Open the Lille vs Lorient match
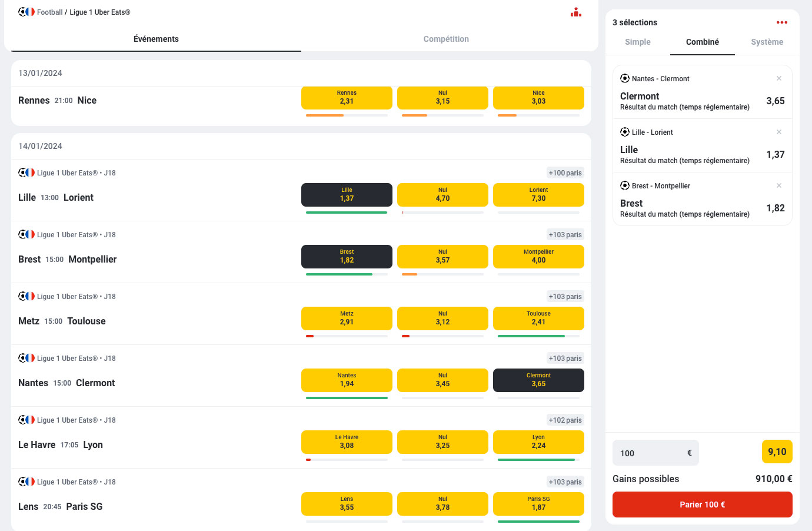Viewport: 812px width, 531px height. point(56,197)
